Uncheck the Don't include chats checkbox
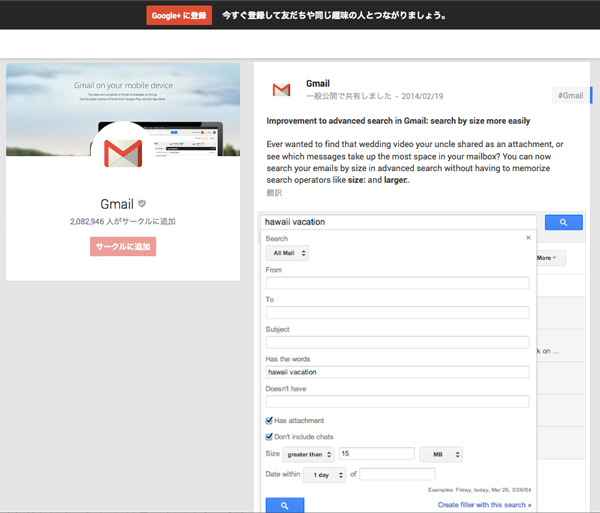The width and height of the screenshot is (600, 513). coord(269,436)
